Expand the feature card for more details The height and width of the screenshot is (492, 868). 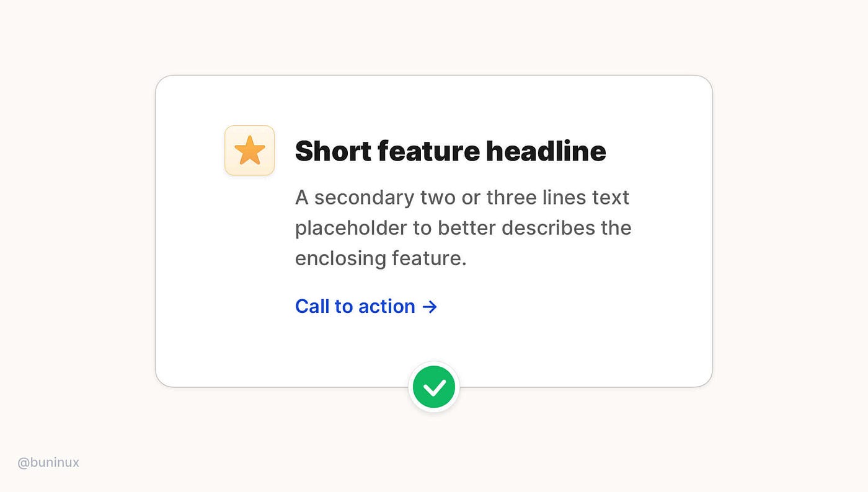point(434,229)
